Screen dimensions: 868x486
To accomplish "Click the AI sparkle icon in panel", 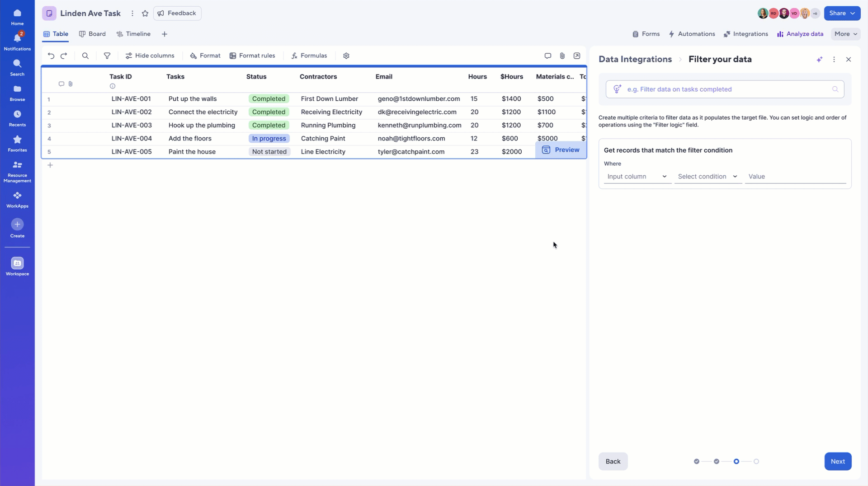I will (819, 60).
